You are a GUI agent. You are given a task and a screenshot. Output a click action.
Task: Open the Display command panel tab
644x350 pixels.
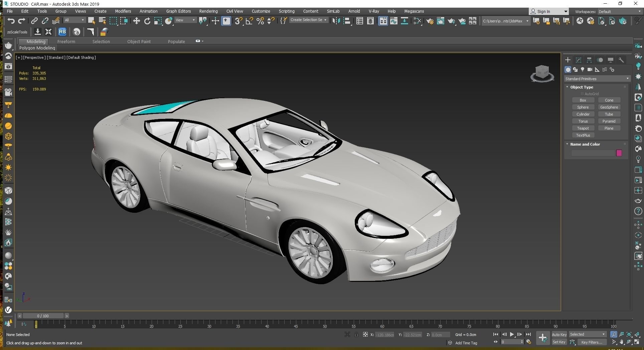click(x=611, y=60)
